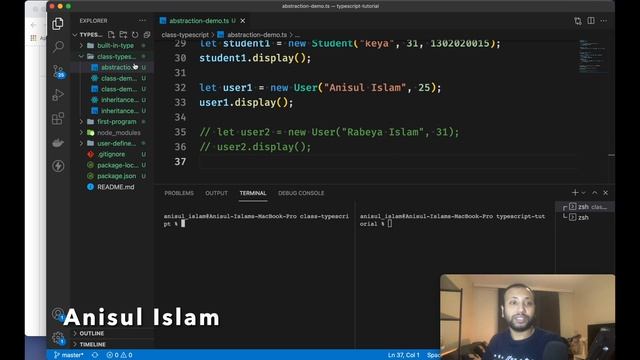Viewport: 640px width, 360px height.
Task: Switch to the Problems panel tab
Action: click(179, 193)
